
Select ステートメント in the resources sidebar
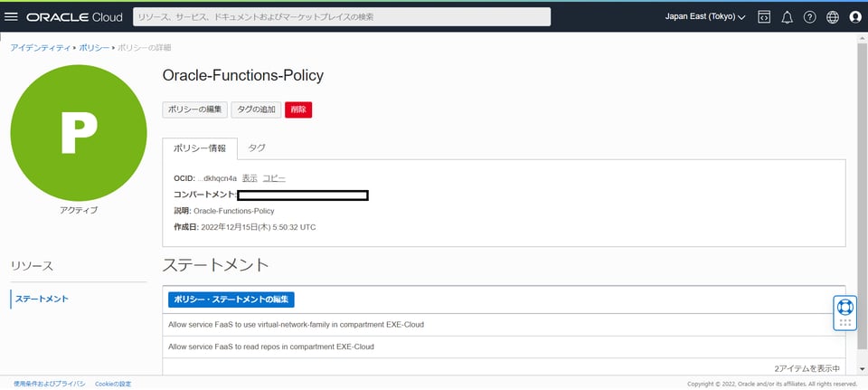tap(42, 299)
